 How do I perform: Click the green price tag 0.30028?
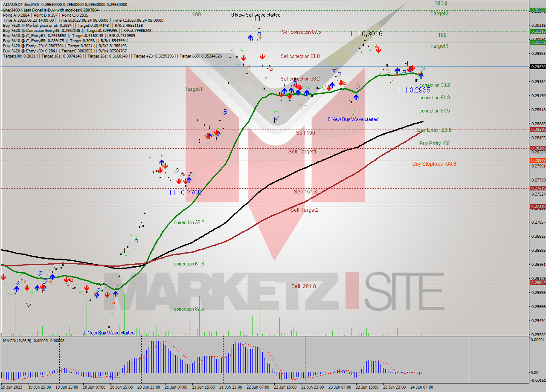point(537,42)
